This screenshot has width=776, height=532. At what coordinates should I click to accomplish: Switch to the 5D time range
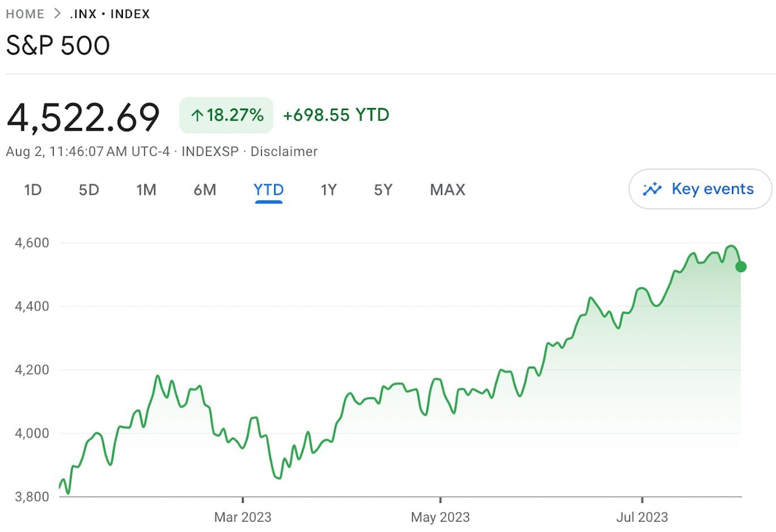[x=89, y=190]
